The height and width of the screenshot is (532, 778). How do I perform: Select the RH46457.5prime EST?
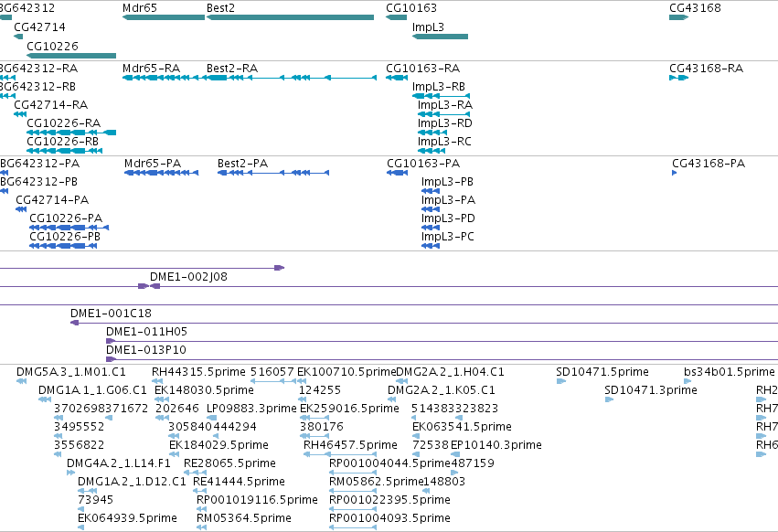tap(339, 454)
